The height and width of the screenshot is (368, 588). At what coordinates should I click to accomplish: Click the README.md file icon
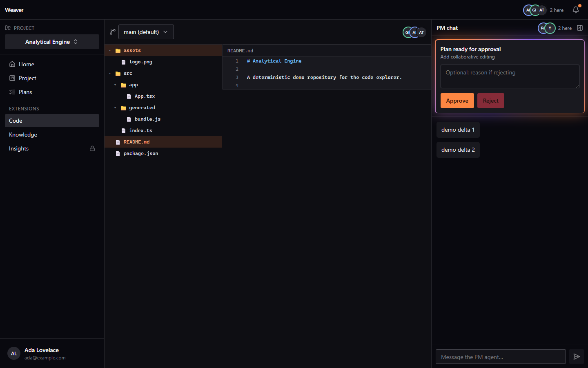pyautogui.click(x=118, y=142)
